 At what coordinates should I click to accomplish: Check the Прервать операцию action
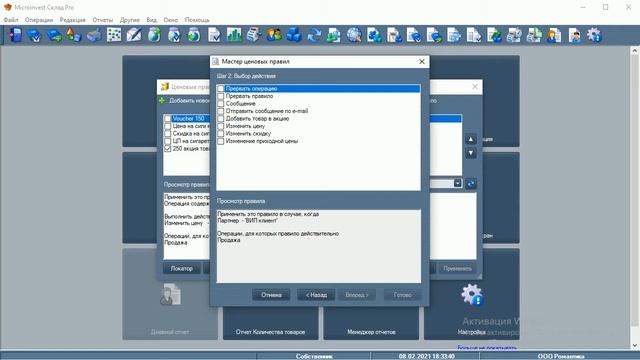(x=221, y=89)
